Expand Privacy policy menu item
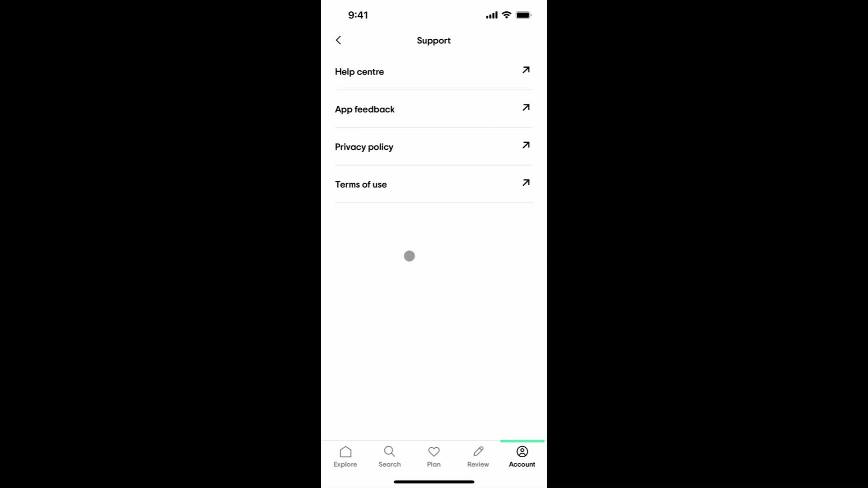This screenshot has height=488, width=868. point(434,146)
